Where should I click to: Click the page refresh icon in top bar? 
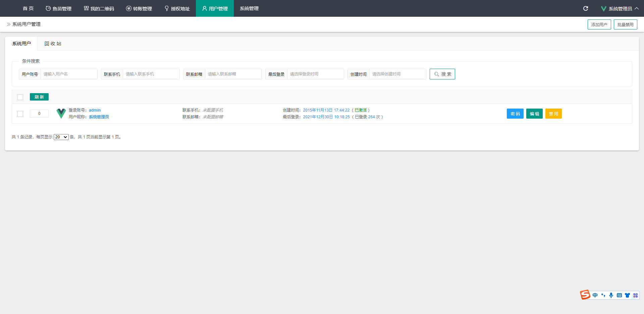586,8
